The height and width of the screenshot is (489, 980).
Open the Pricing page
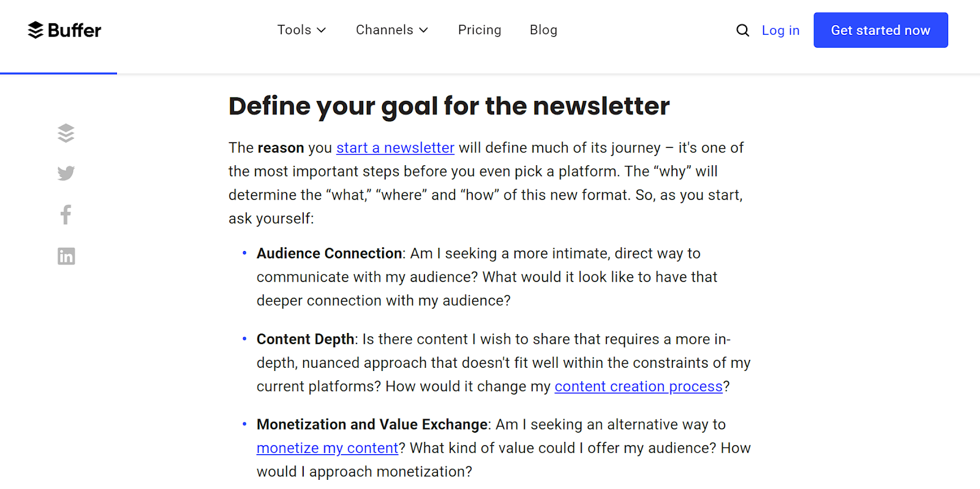[480, 30]
